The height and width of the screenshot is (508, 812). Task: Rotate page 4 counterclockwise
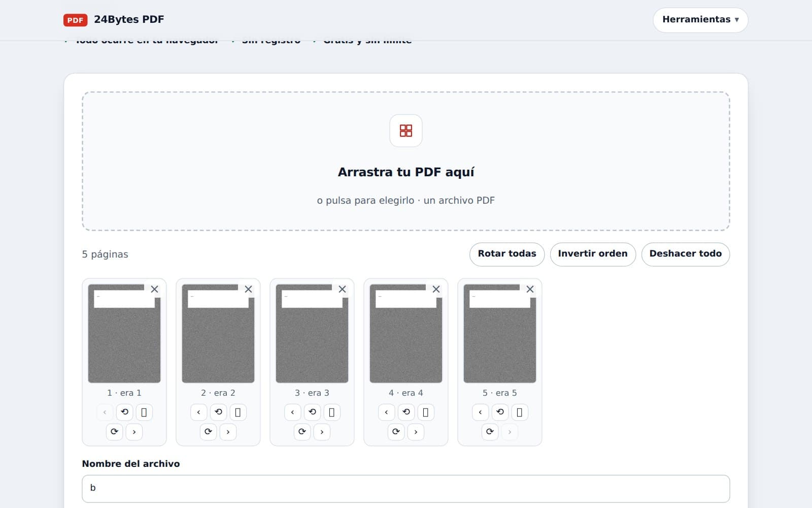click(406, 412)
